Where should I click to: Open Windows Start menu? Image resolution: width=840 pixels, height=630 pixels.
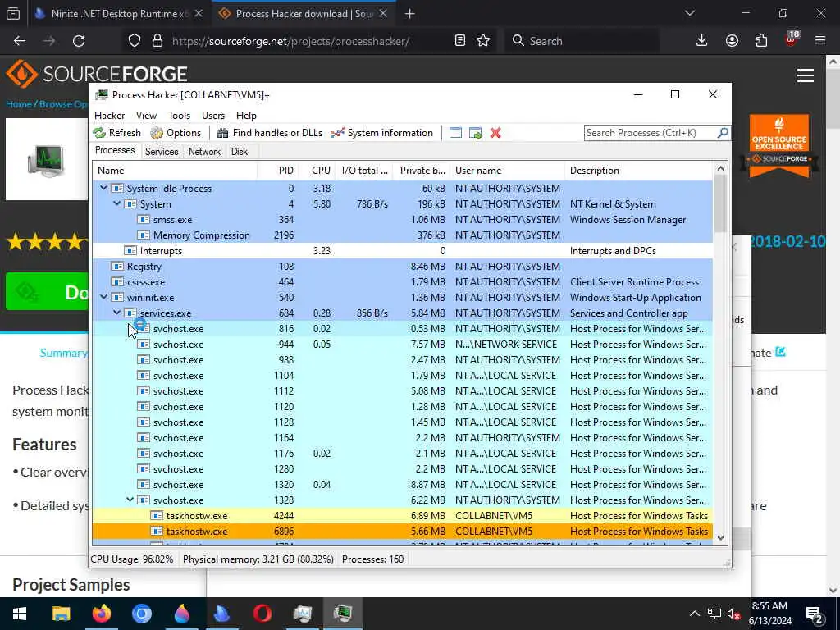click(x=20, y=614)
